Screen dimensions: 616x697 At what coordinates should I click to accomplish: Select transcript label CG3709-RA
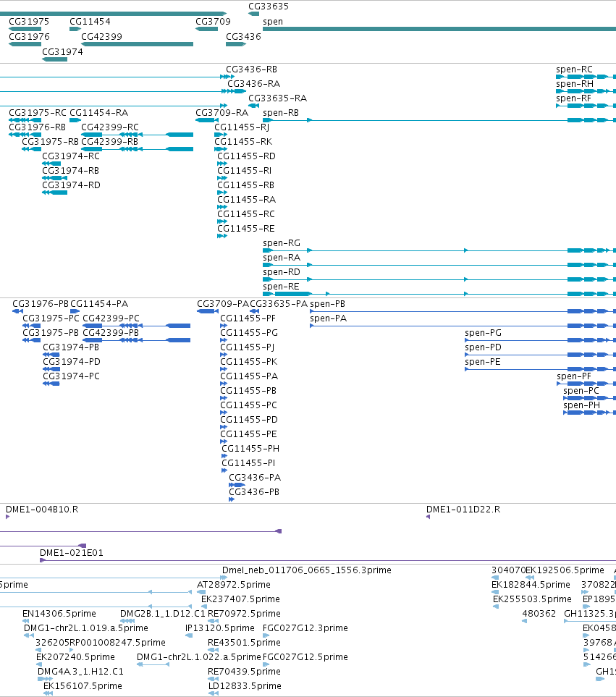click(221, 112)
